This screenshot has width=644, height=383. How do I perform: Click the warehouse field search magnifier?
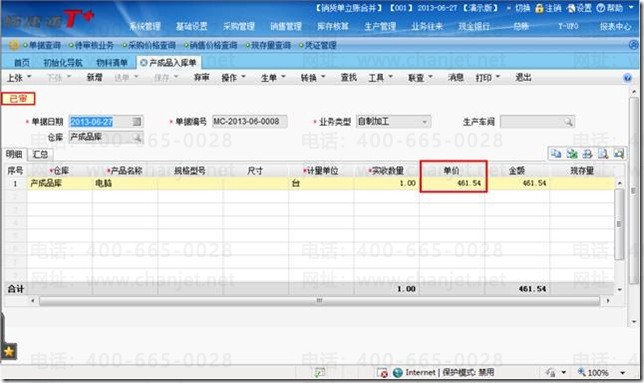coord(137,137)
